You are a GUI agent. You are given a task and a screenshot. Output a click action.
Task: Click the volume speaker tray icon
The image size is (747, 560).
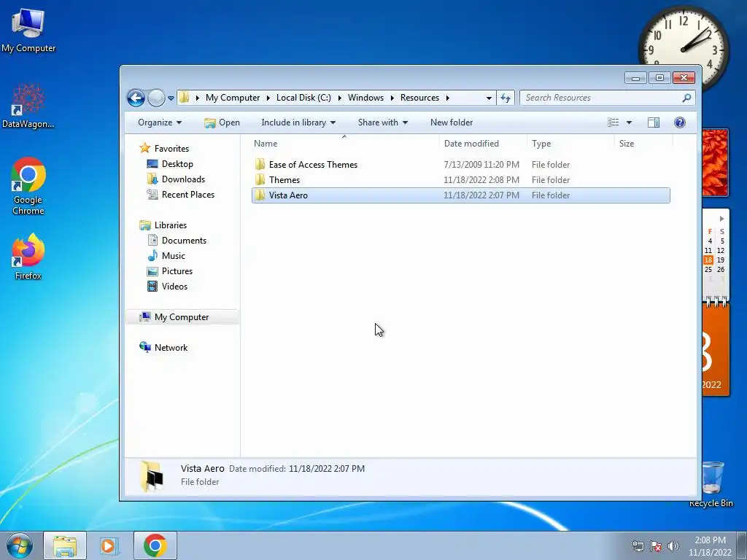[673, 546]
